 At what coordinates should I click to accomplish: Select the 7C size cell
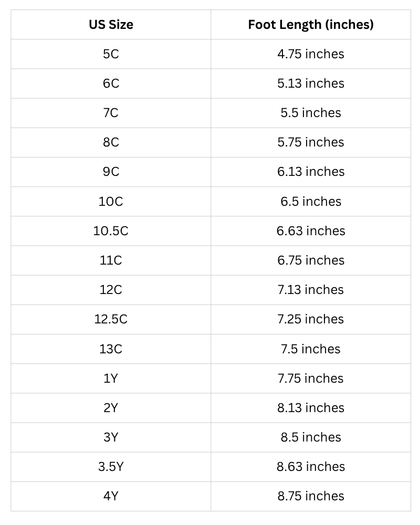(111, 113)
